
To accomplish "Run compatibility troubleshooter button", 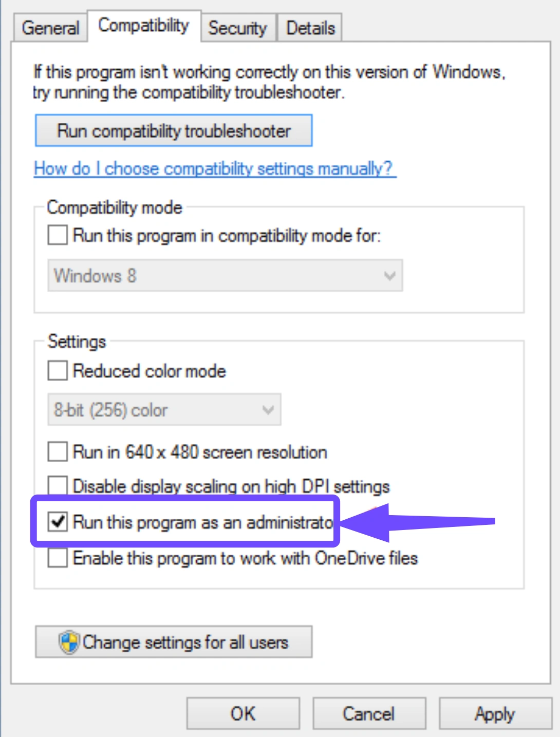I will [174, 130].
